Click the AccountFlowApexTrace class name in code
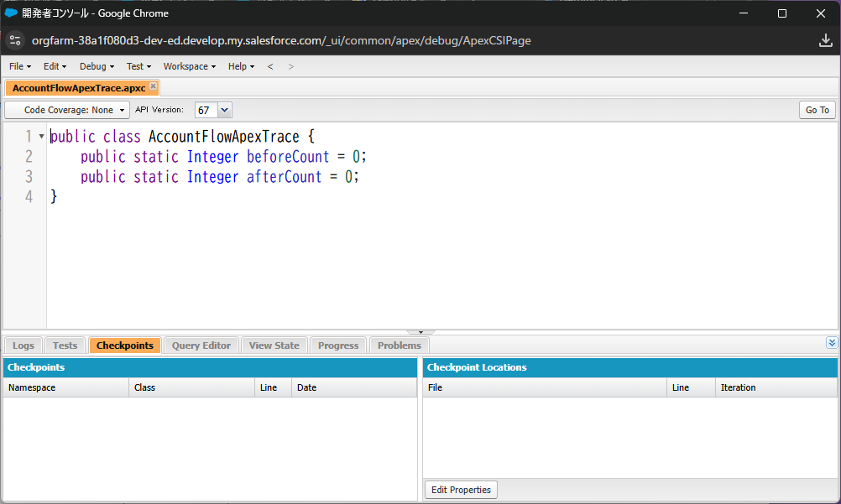 coord(223,137)
